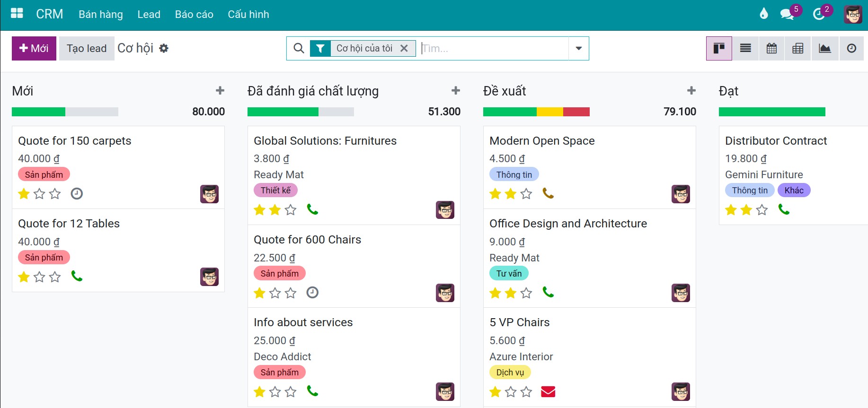Viewport: 868px width, 408px height.
Task: Open the Cơ hội settings gear
Action: 164,48
